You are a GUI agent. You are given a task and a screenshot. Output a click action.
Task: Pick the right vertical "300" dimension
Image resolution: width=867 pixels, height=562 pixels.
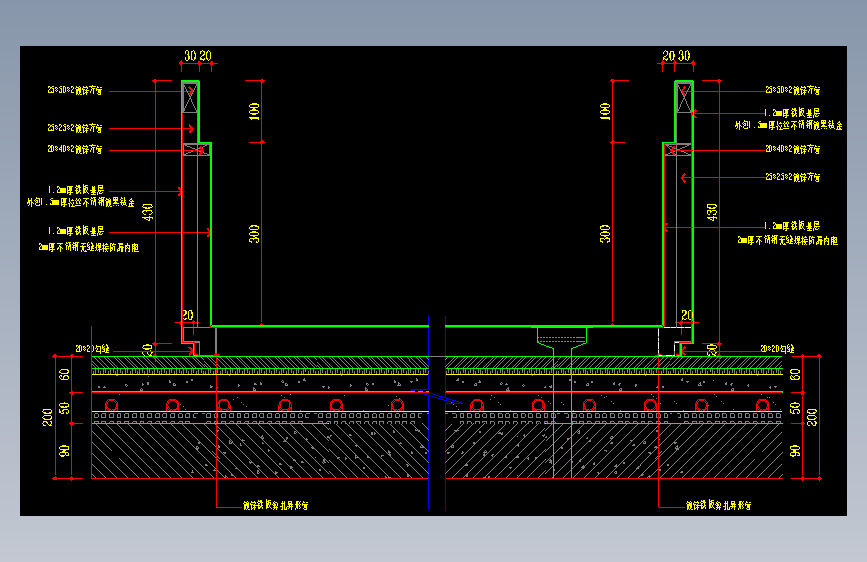tap(605, 233)
